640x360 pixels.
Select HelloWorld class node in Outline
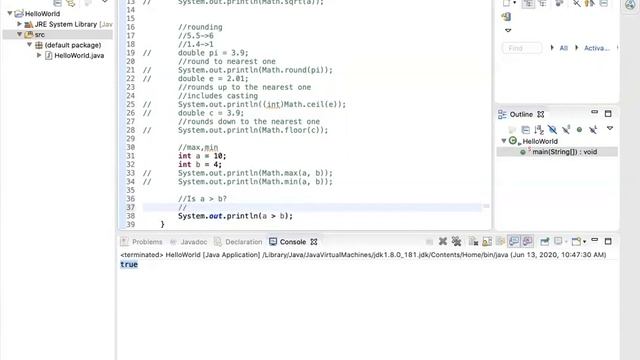point(540,141)
